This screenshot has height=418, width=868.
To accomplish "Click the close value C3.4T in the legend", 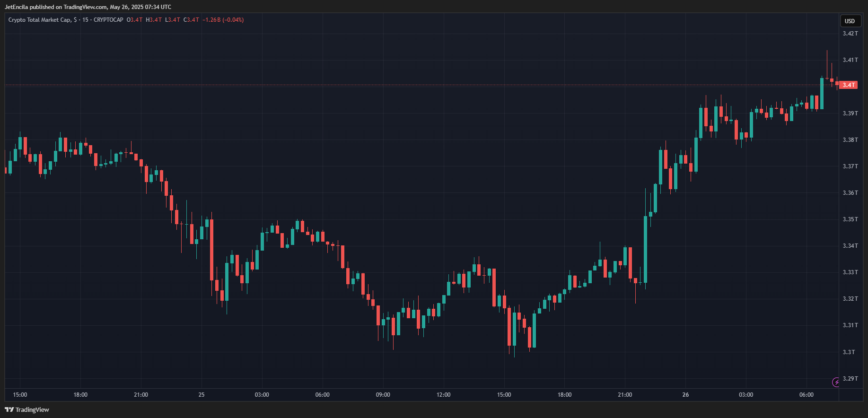I will point(191,20).
